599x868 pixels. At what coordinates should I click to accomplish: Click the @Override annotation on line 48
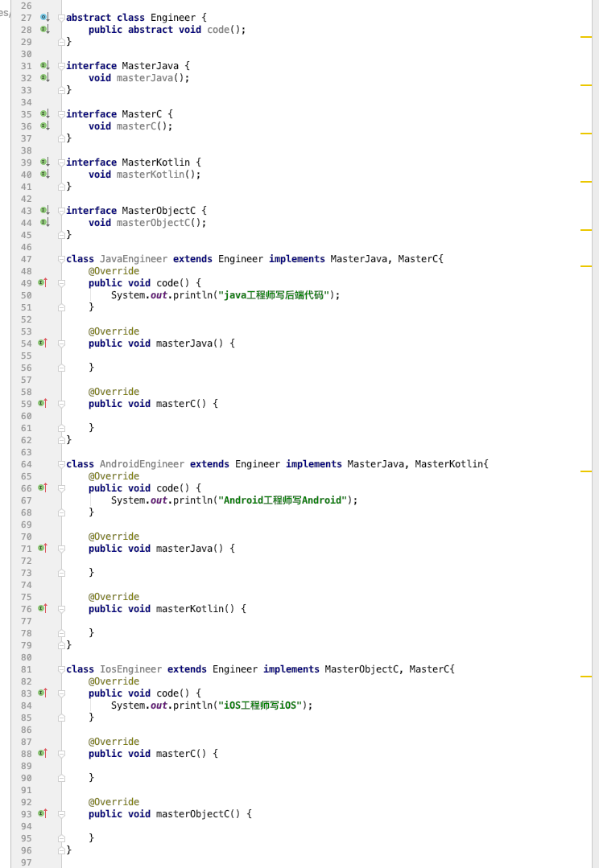[x=114, y=270]
